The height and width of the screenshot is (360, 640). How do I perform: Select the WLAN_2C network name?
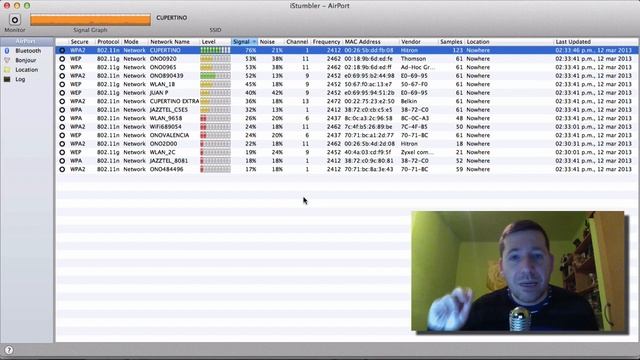point(162,152)
